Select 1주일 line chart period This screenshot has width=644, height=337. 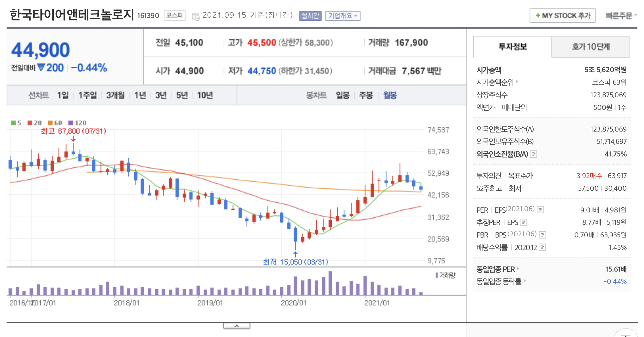click(x=87, y=95)
